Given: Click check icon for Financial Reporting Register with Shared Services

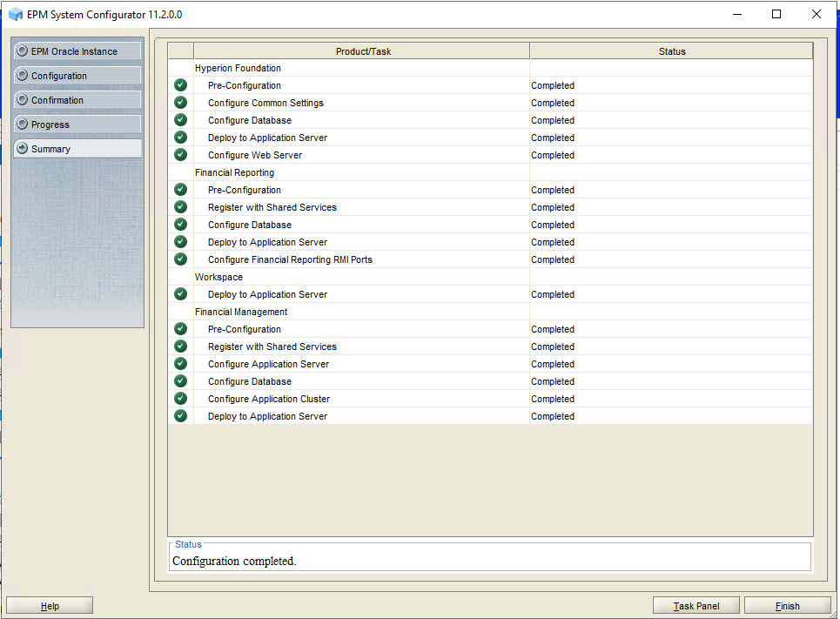Looking at the screenshot, I should [x=181, y=207].
